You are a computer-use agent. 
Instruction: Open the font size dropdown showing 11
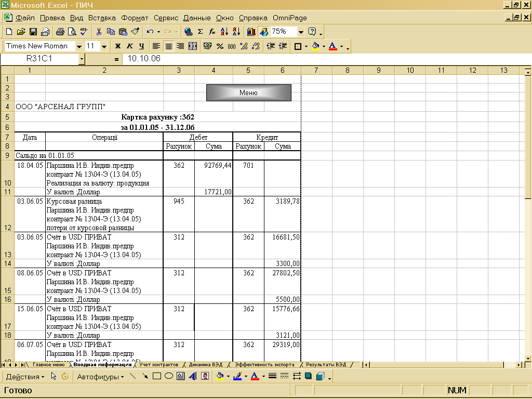click(x=104, y=46)
